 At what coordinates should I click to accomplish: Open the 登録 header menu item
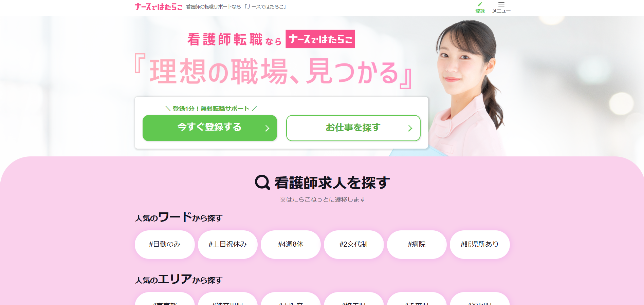(480, 7)
